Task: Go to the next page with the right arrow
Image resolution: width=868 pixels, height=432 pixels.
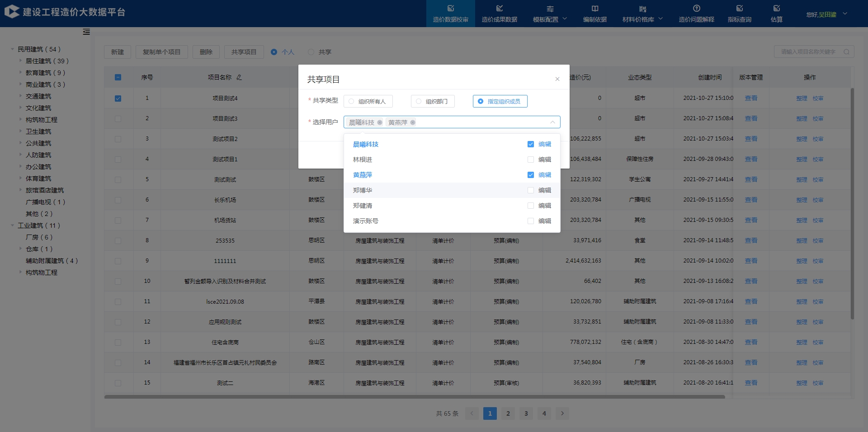Action: click(x=562, y=413)
